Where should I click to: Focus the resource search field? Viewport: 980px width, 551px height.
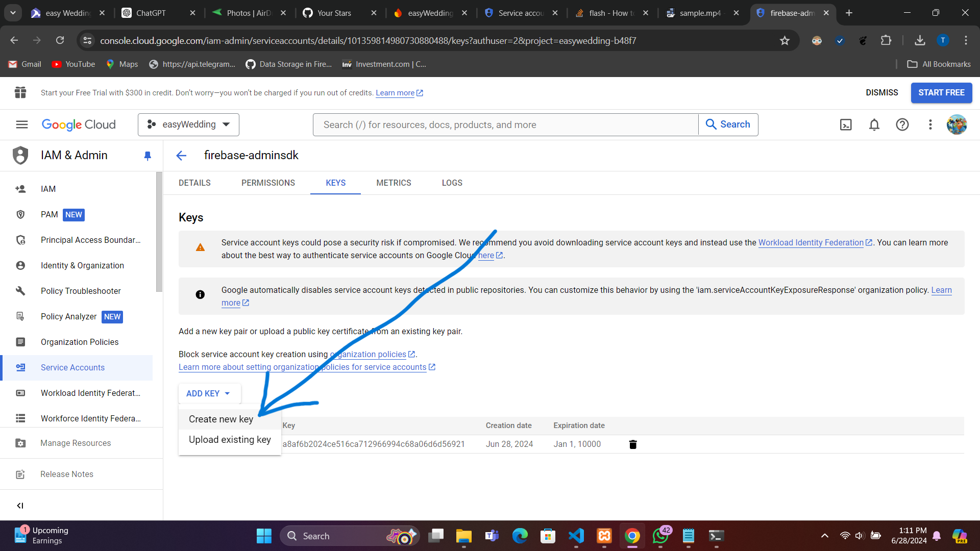point(505,124)
